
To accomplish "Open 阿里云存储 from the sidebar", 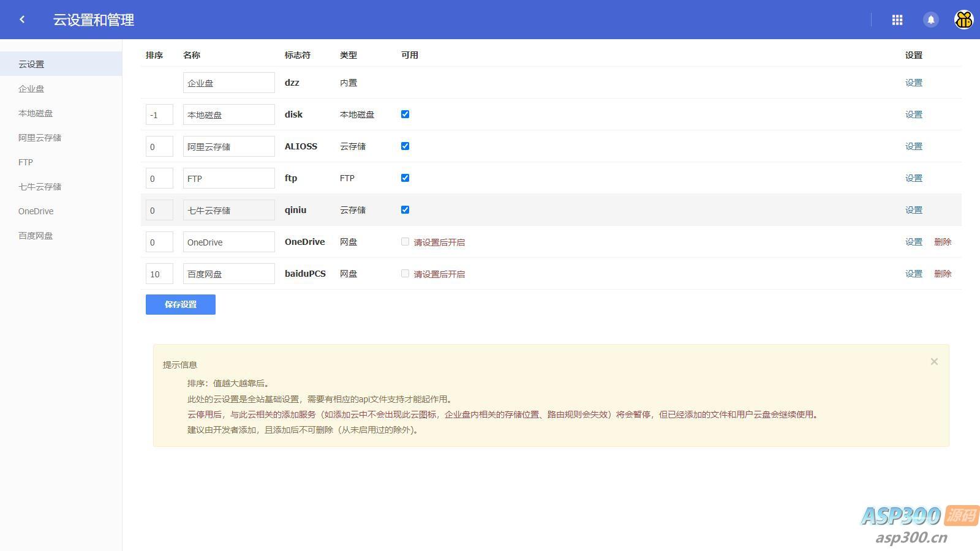I will click(40, 138).
